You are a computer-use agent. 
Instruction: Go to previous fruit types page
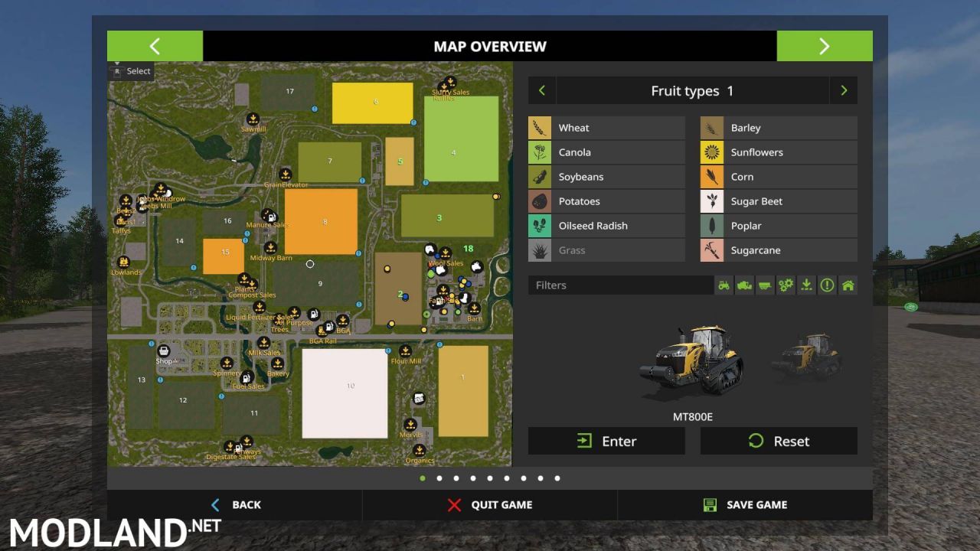click(542, 90)
